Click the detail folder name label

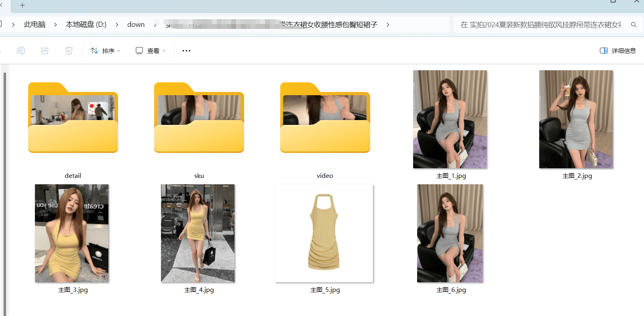click(x=73, y=176)
